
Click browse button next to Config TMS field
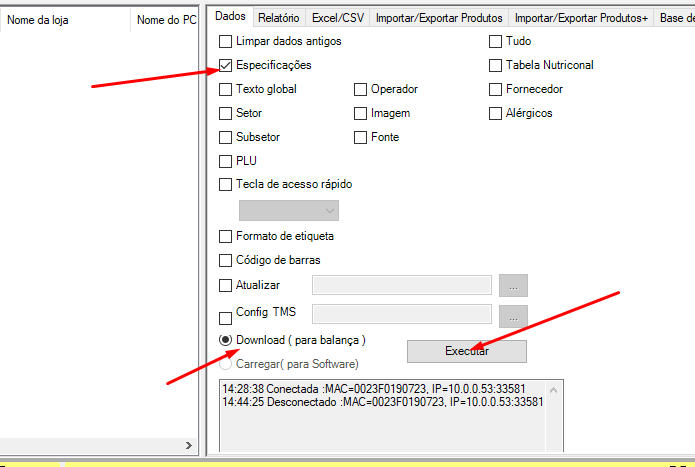[512, 316]
